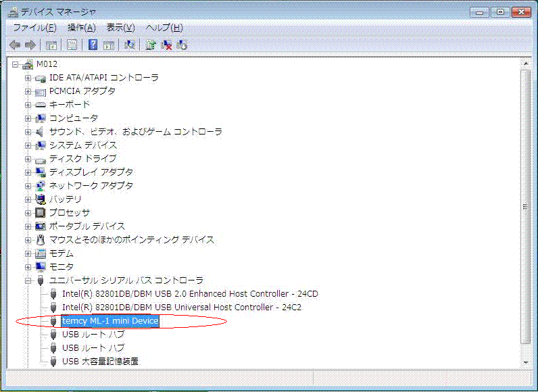Open the ヘルプ(H) menu
538x392 pixels.
coord(164,28)
